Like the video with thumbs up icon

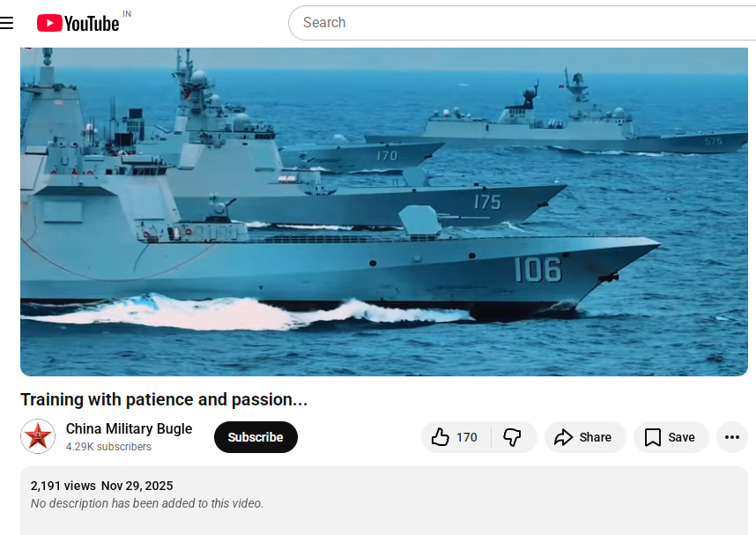tap(441, 437)
